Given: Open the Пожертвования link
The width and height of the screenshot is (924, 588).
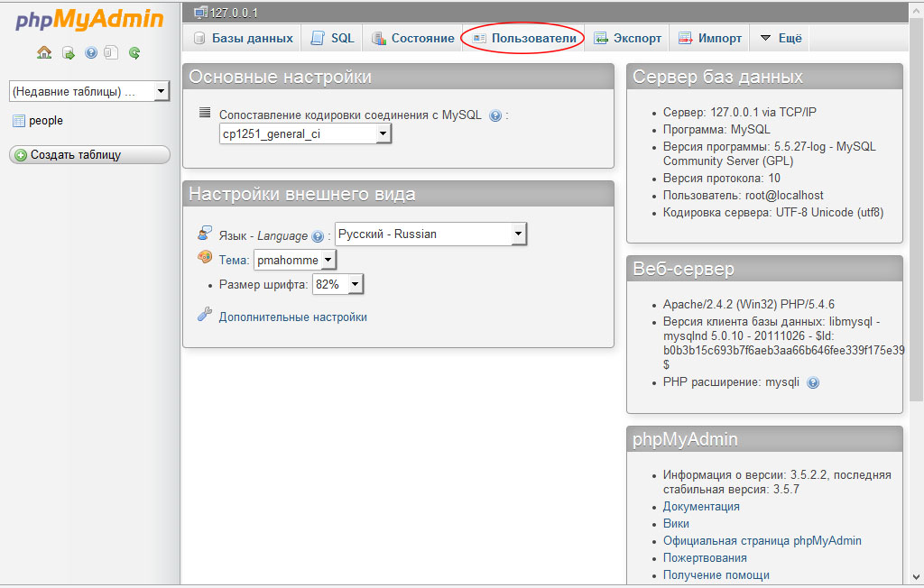Looking at the screenshot, I should (705, 557).
